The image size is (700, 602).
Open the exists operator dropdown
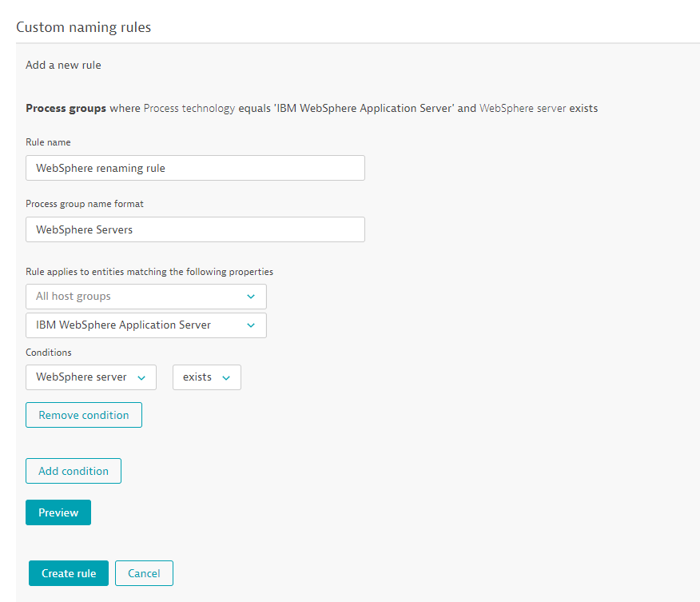point(207,377)
